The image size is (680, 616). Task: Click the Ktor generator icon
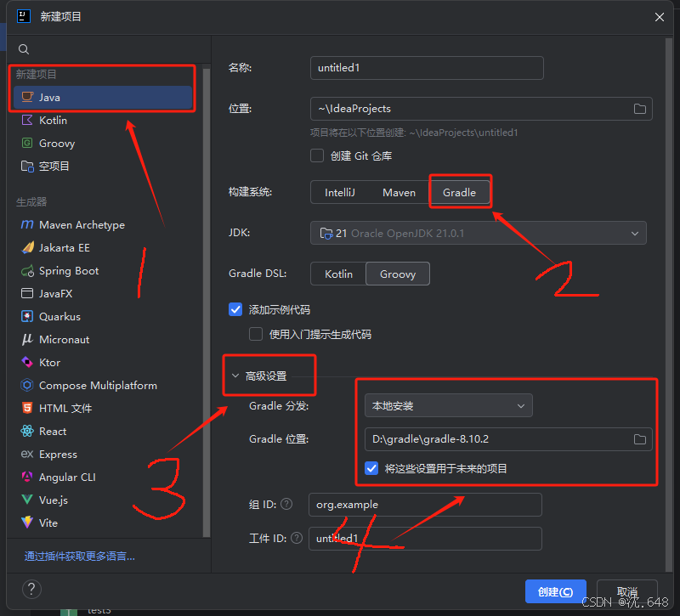(x=27, y=363)
